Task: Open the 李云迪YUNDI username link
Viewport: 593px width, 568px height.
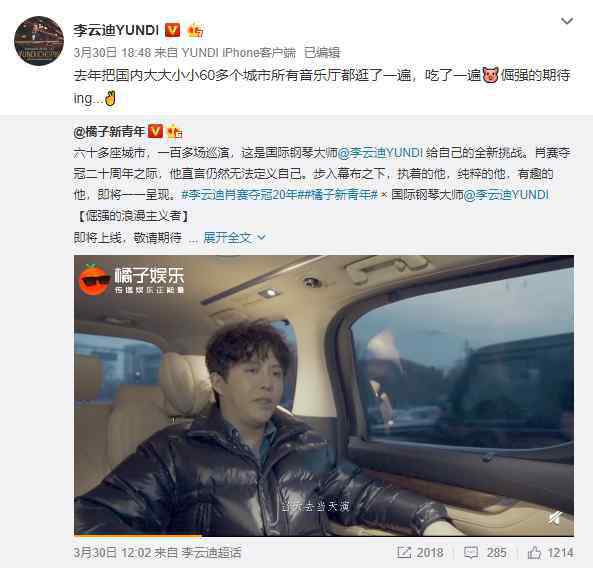Action: tap(116, 30)
